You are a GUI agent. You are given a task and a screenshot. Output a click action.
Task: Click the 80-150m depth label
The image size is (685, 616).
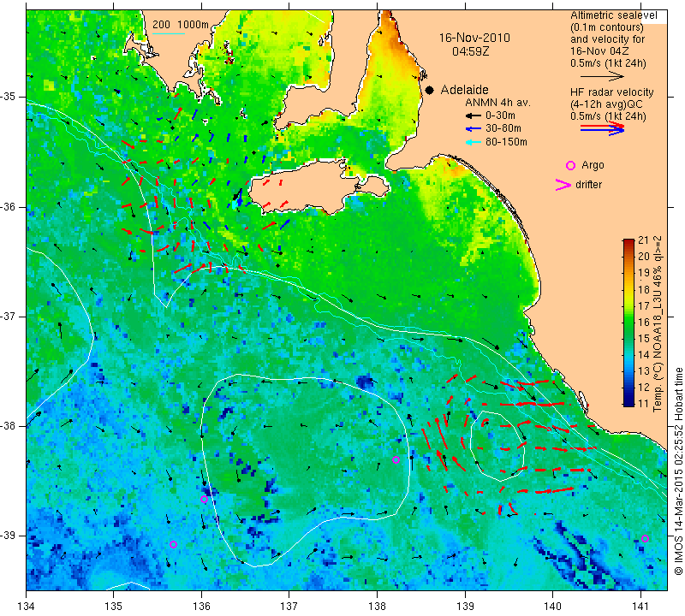506,142
